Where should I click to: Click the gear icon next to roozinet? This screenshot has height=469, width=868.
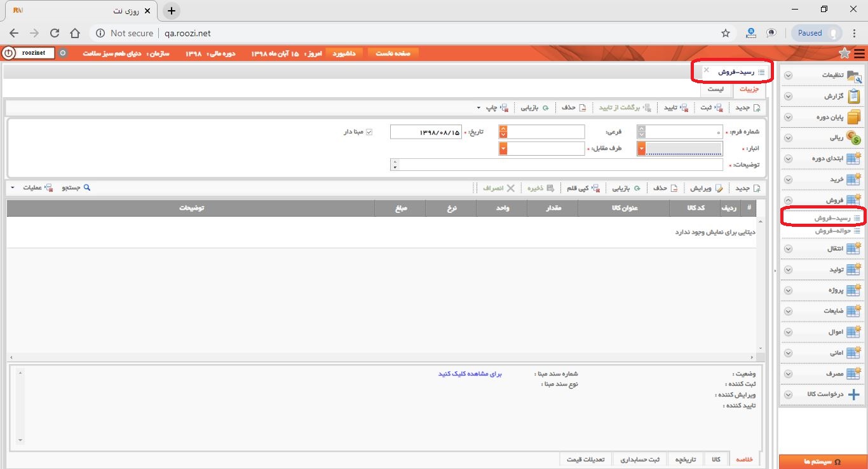(62, 53)
